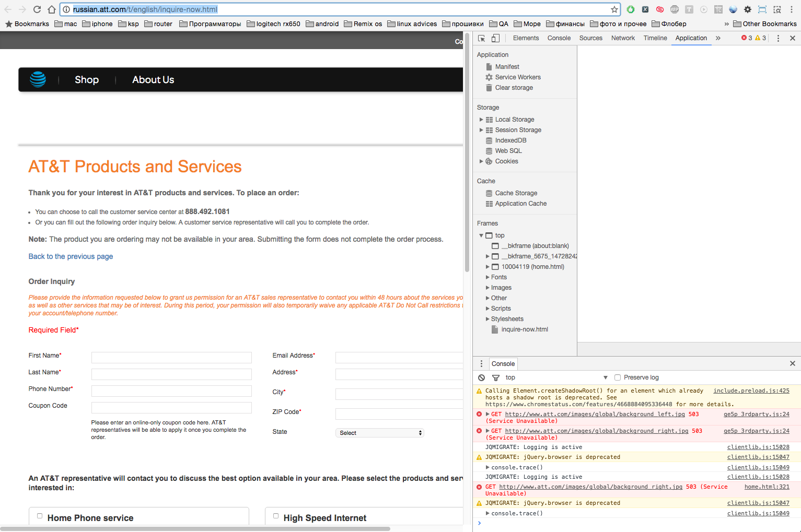The height and width of the screenshot is (532, 801).
Task: Focus the Email Address input field
Action: click(x=399, y=358)
